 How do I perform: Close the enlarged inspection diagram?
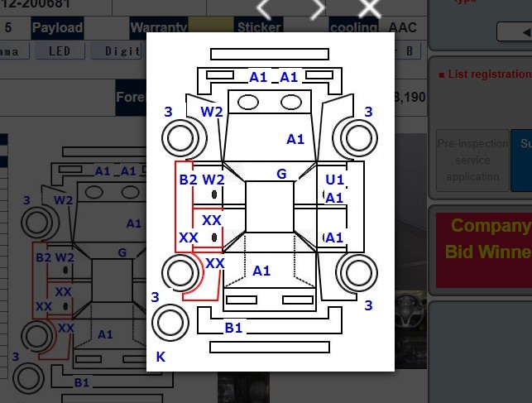[x=370, y=7]
